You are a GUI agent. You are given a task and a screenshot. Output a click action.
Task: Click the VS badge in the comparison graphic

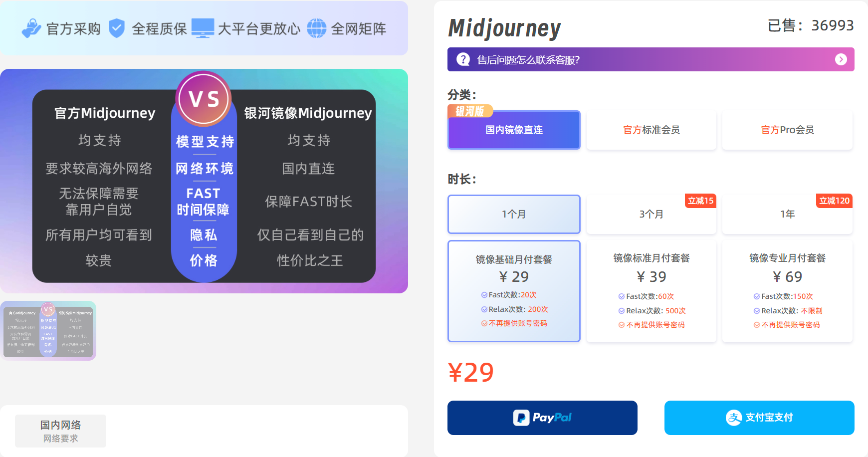[x=204, y=98]
